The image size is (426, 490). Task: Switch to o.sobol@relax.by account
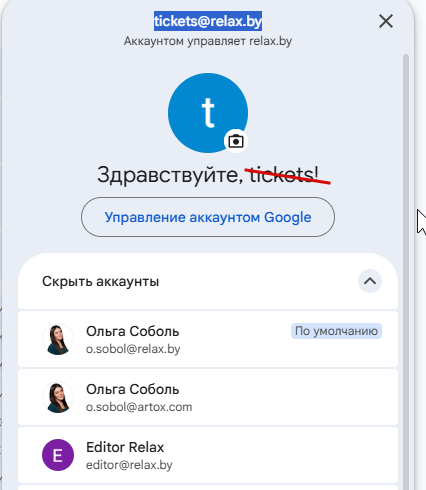click(208, 339)
